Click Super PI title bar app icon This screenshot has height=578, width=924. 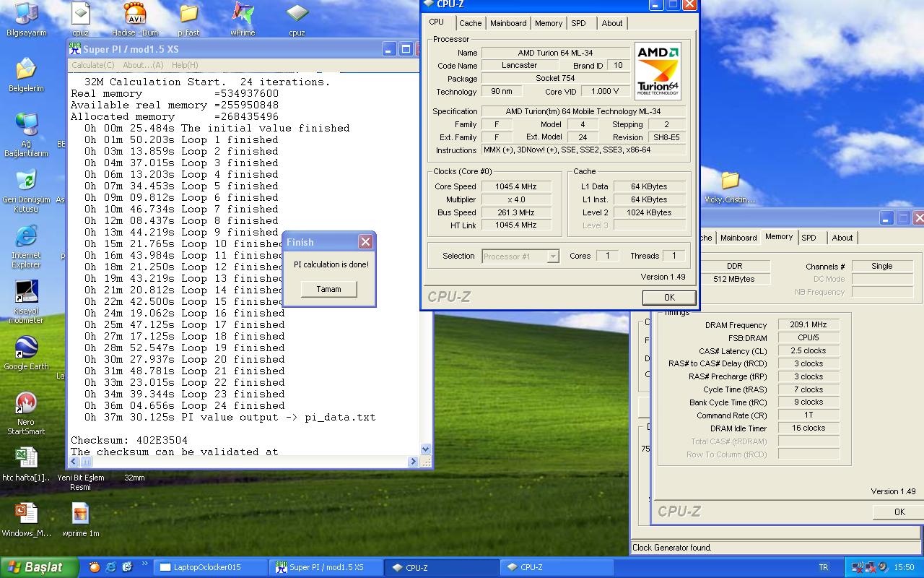(x=75, y=49)
